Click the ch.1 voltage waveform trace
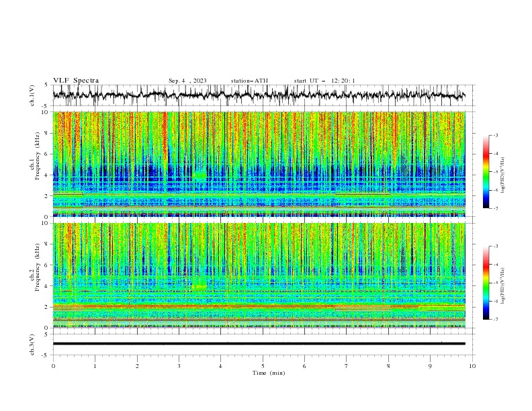 coord(259,95)
